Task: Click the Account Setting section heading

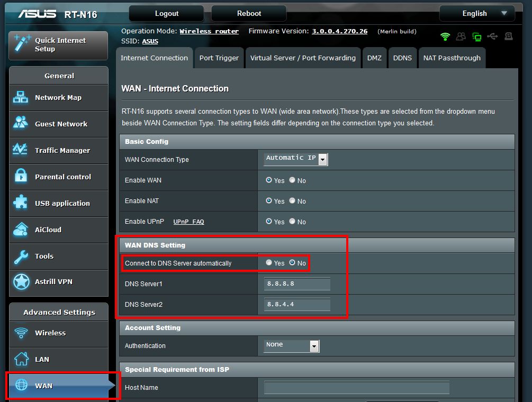Action: click(152, 328)
